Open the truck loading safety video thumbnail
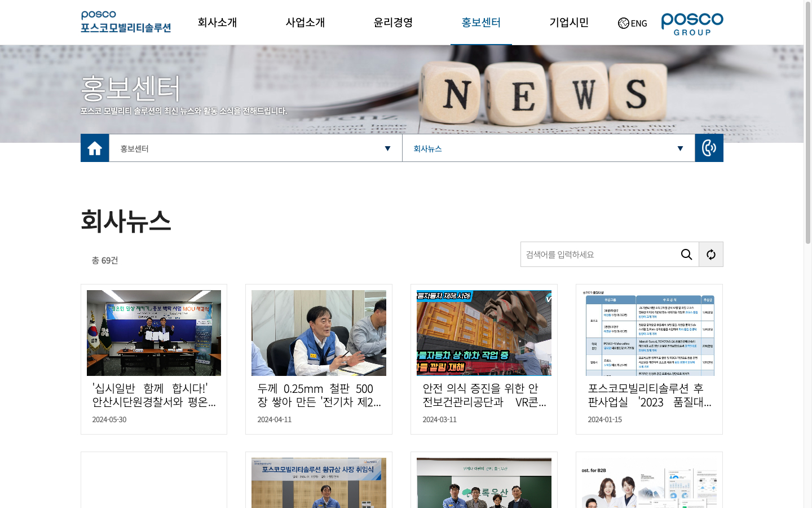Viewport: 812px width, 508px height. point(484,333)
